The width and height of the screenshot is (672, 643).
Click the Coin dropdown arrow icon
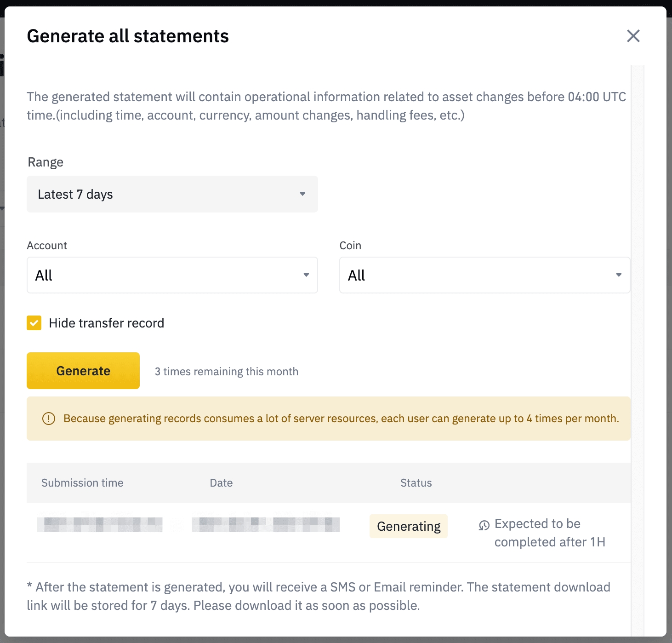(619, 275)
